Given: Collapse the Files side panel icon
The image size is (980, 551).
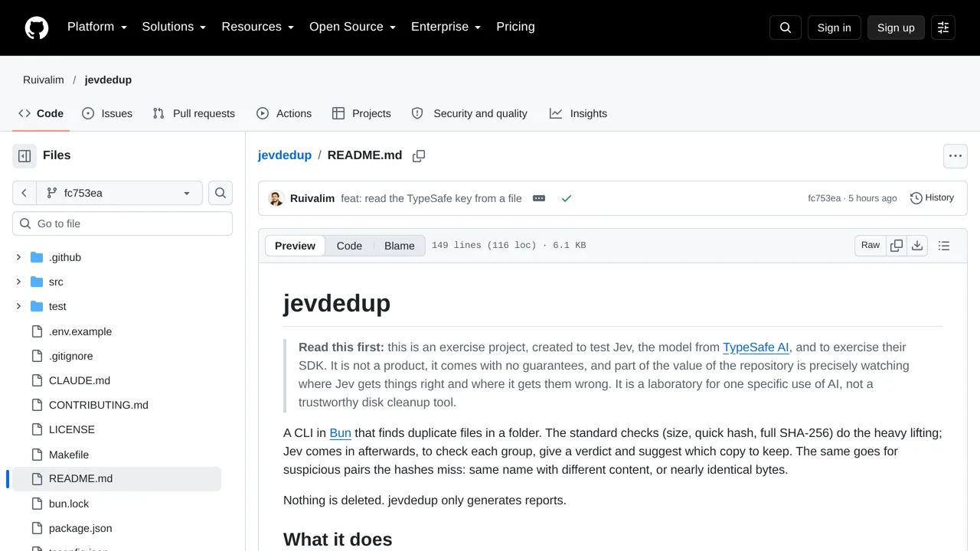Looking at the screenshot, I should (24, 156).
